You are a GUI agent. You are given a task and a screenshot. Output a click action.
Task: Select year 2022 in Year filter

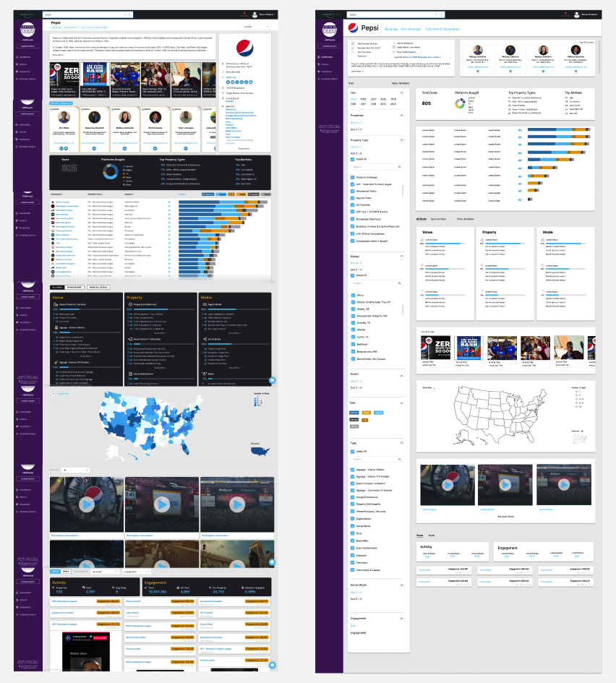(x=364, y=99)
